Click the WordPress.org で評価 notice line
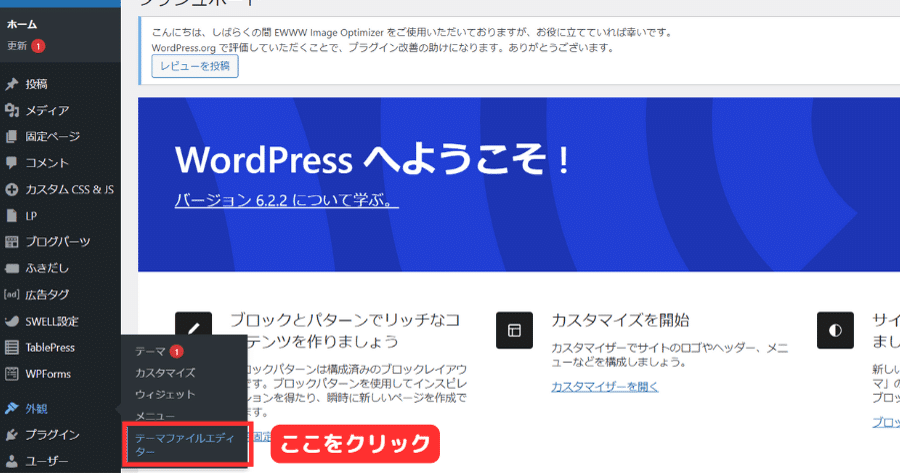 [x=383, y=48]
